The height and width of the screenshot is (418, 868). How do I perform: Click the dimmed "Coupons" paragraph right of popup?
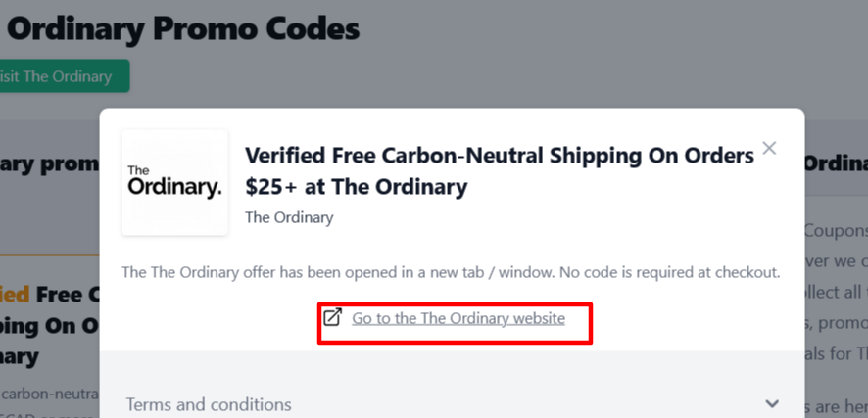click(835, 231)
